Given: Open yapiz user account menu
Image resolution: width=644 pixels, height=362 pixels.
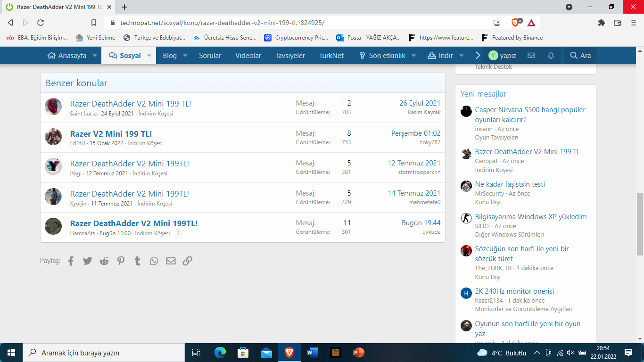Looking at the screenshot, I should (x=503, y=55).
